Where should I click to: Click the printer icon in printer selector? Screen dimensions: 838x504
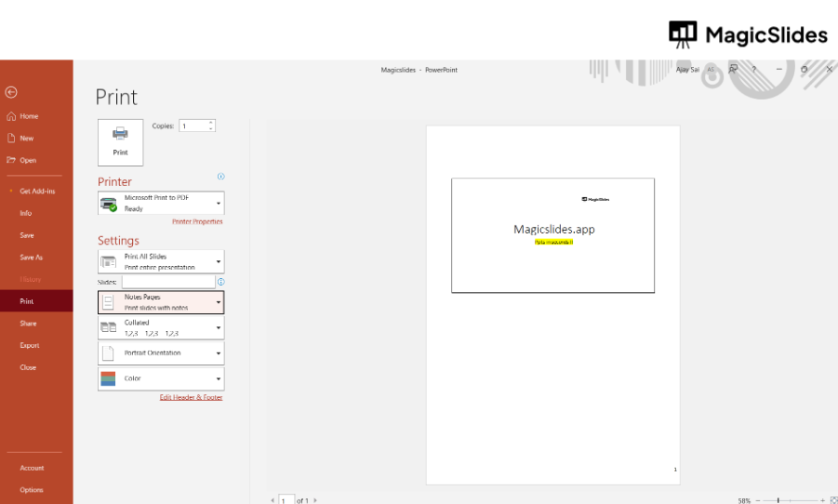pyautogui.click(x=109, y=204)
